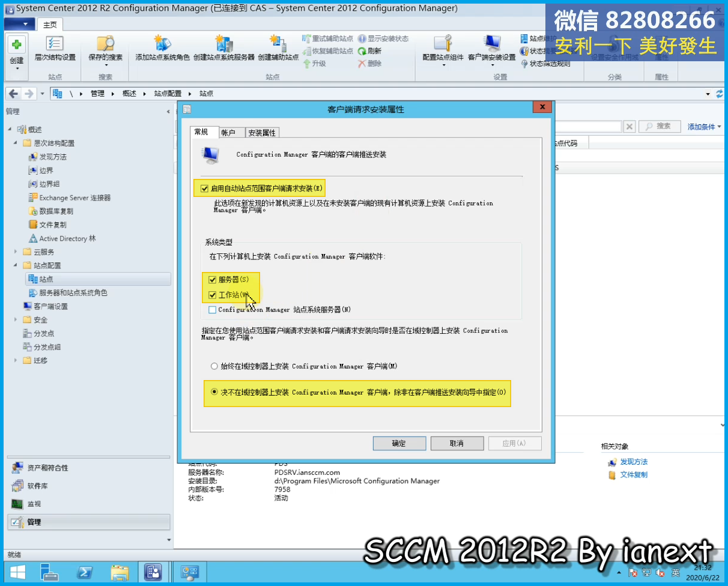This screenshot has height=586, width=728.
Task: Collapse 层次结构配置 folder
Action: click(x=16, y=143)
